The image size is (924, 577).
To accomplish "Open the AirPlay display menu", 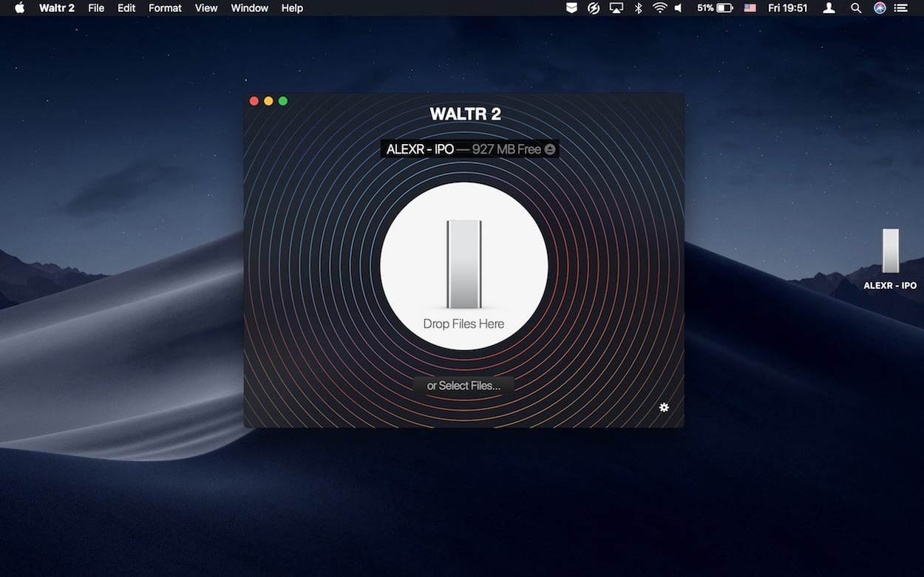I will point(616,8).
